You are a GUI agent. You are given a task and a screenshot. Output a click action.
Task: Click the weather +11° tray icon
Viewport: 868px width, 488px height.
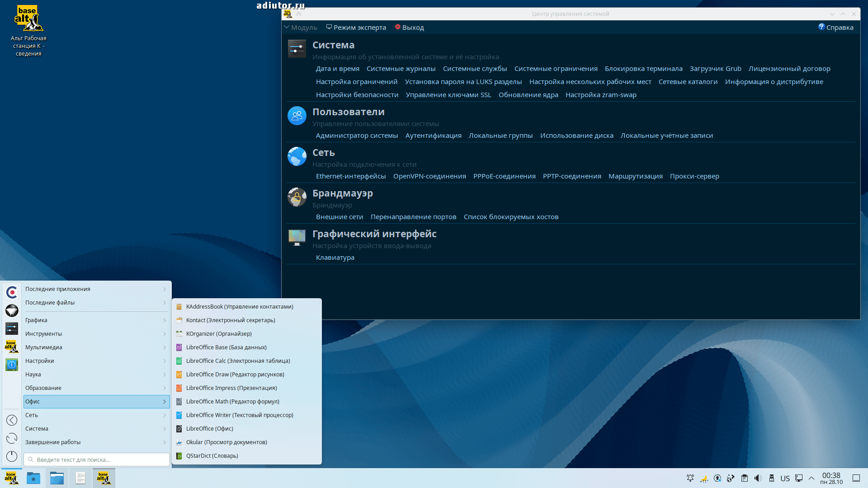704,478
